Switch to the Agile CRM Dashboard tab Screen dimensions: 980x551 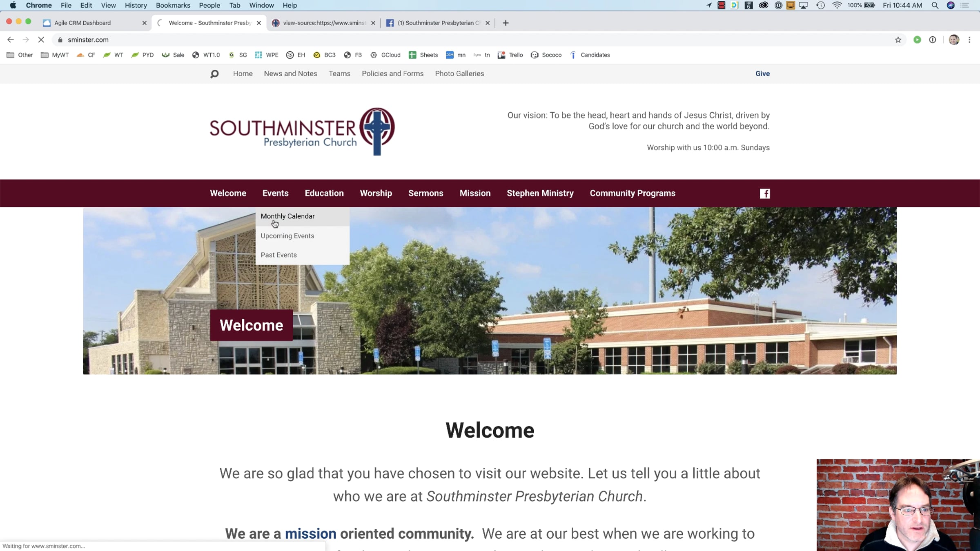tap(95, 23)
